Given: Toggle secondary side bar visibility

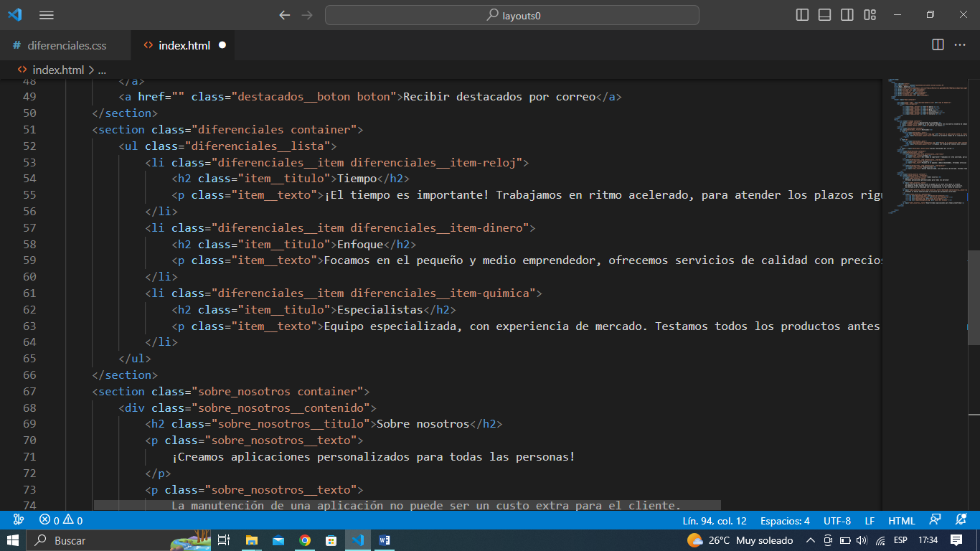Looking at the screenshot, I should tap(847, 15).
